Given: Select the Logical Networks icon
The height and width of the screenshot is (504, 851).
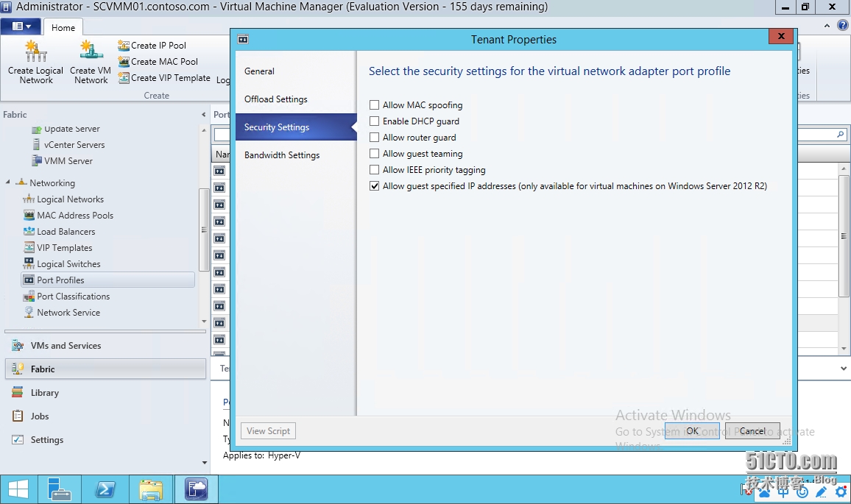Looking at the screenshot, I should (x=29, y=199).
